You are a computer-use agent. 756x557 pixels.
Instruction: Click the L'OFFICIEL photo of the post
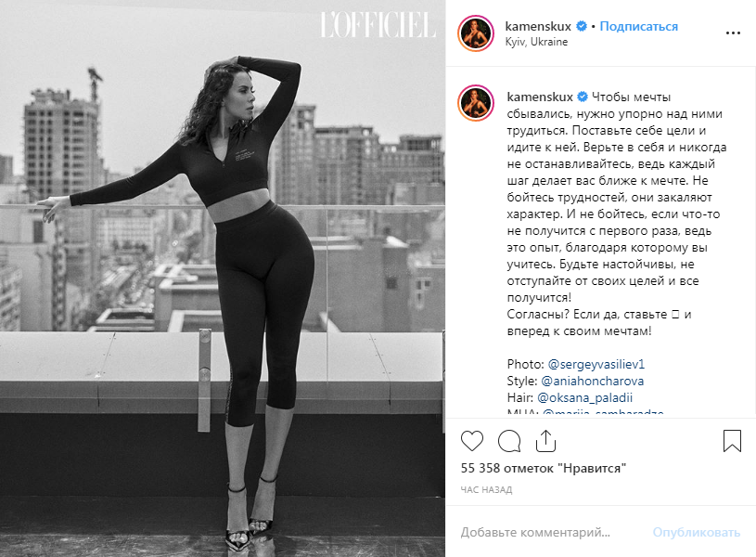click(x=223, y=278)
